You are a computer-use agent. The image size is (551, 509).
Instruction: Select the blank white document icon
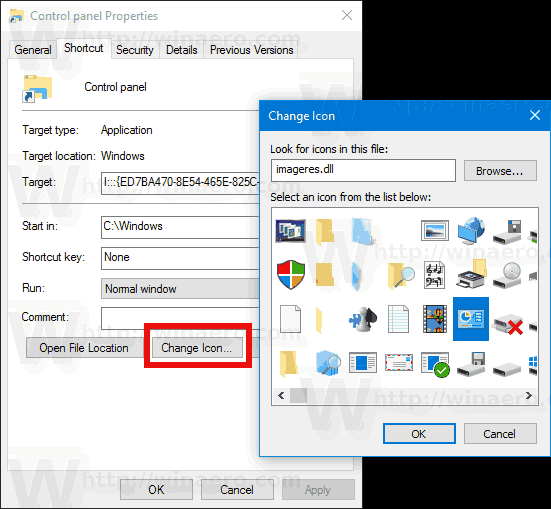click(290, 319)
